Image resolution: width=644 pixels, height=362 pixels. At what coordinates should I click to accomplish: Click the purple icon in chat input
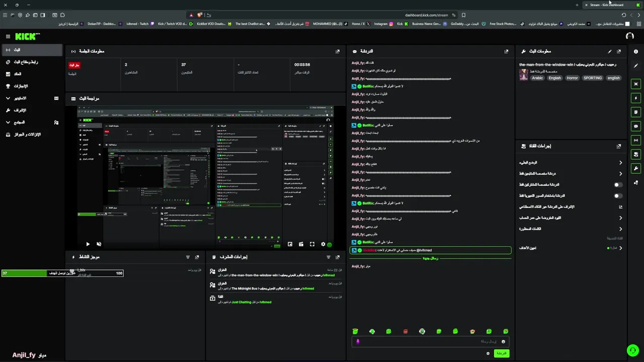[358, 341]
